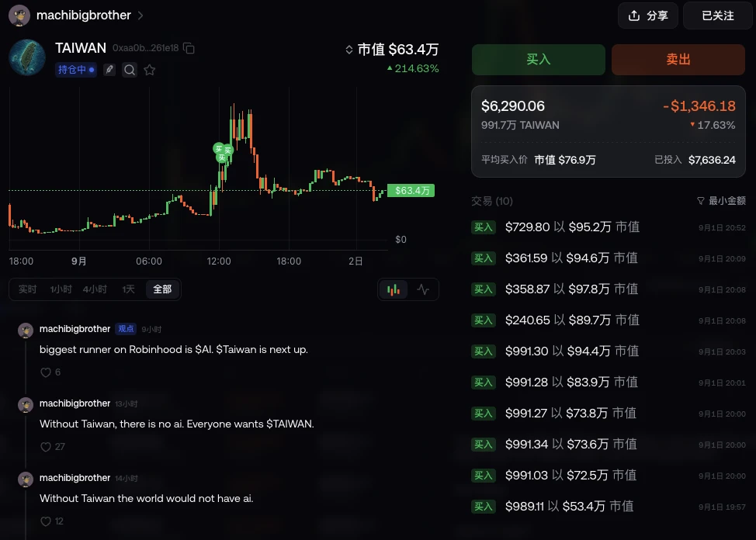
Task: Open the TAIWAN token image
Action: click(x=27, y=57)
